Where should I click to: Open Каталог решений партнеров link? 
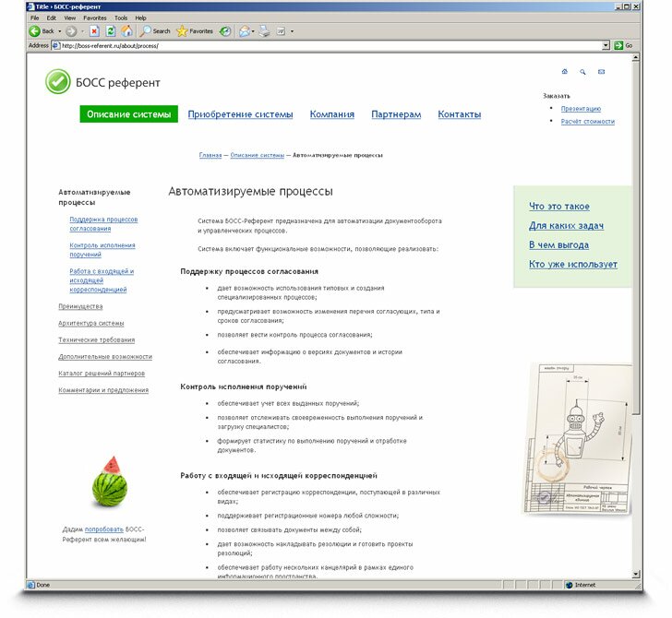(102, 374)
